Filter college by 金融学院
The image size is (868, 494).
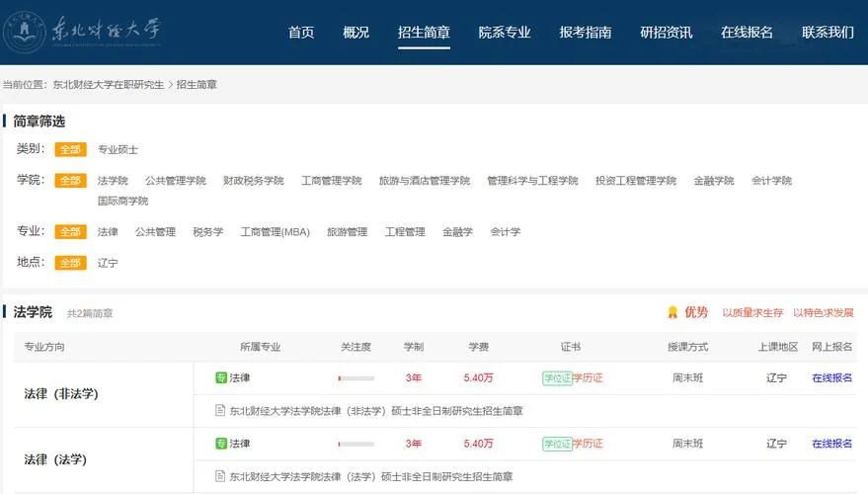[x=714, y=181]
